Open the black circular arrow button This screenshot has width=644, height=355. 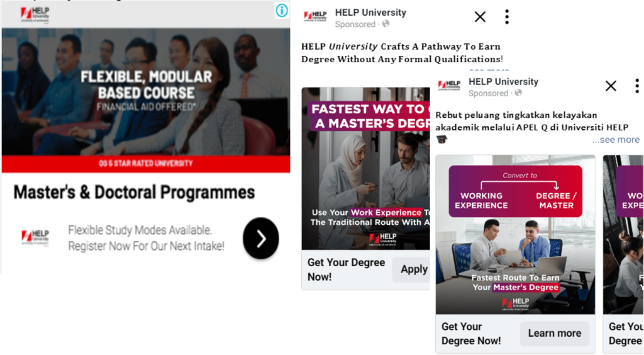click(261, 239)
